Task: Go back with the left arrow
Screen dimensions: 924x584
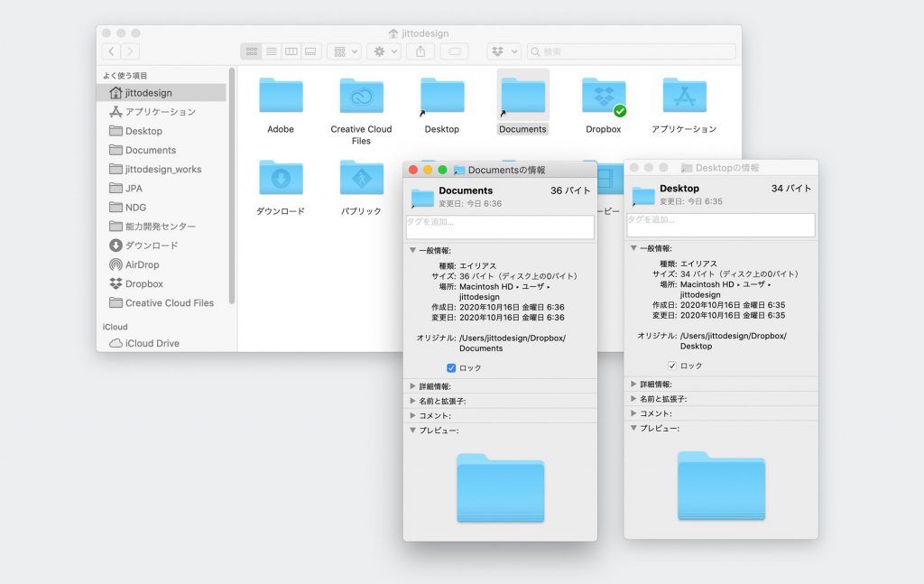Action: pos(111,51)
